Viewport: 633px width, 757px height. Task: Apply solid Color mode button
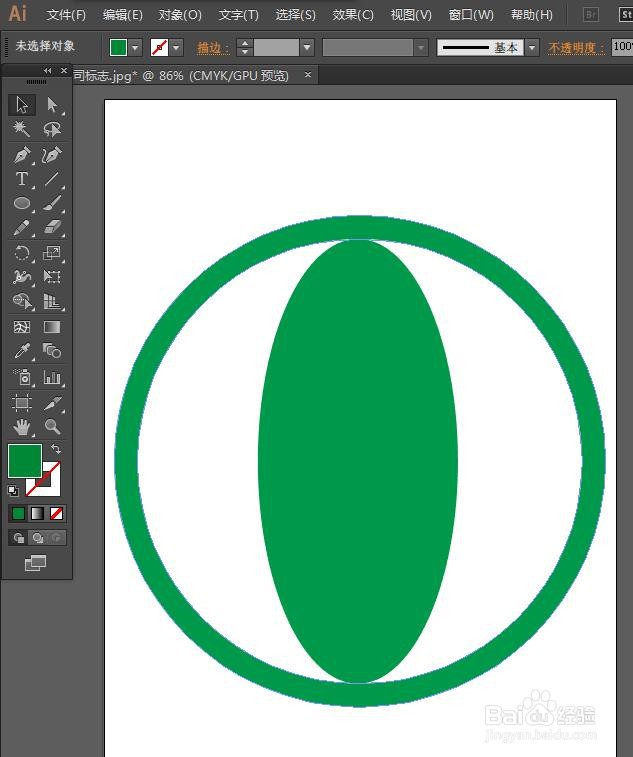tap(18, 513)
